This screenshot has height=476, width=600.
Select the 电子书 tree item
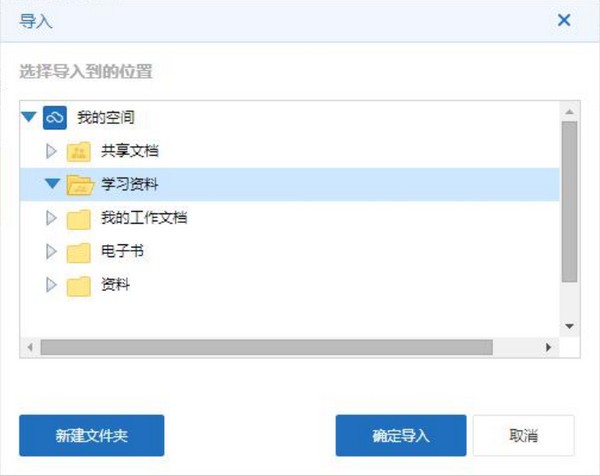[x=123, y=252]
